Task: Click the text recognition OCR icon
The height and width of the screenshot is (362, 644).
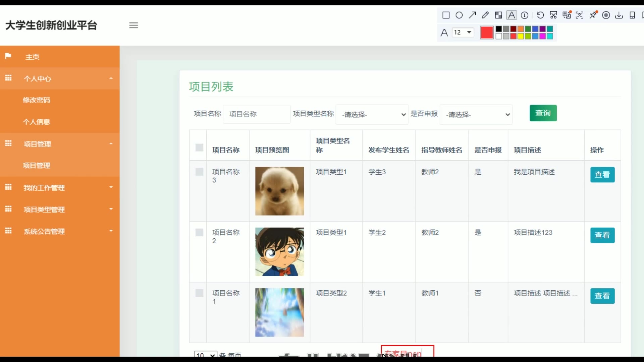Action: (580, 15)
